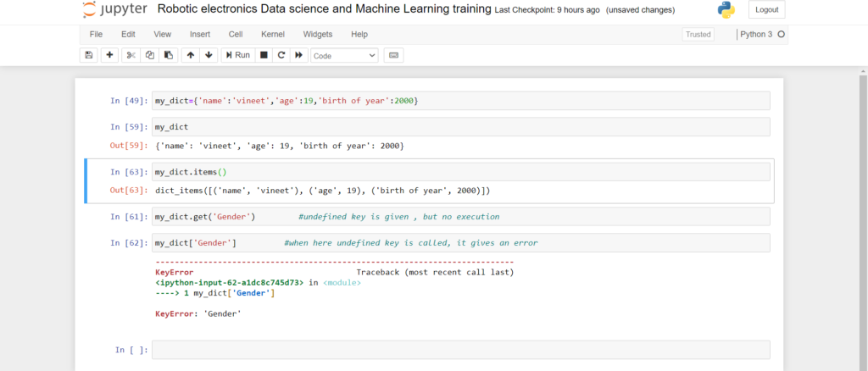868x371 pixels.
Task: Click into the my_dict['Gender'] cell
Action: [x=460, y=243]
